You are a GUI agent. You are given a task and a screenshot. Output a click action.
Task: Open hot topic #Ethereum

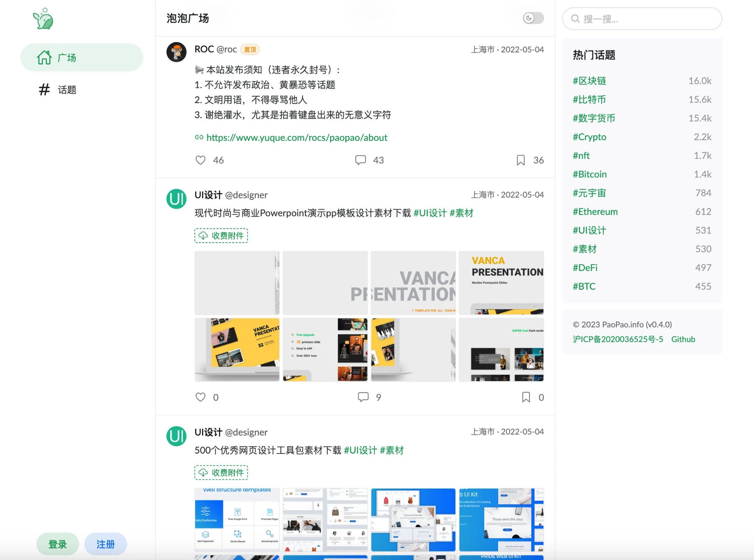(595, 212)
